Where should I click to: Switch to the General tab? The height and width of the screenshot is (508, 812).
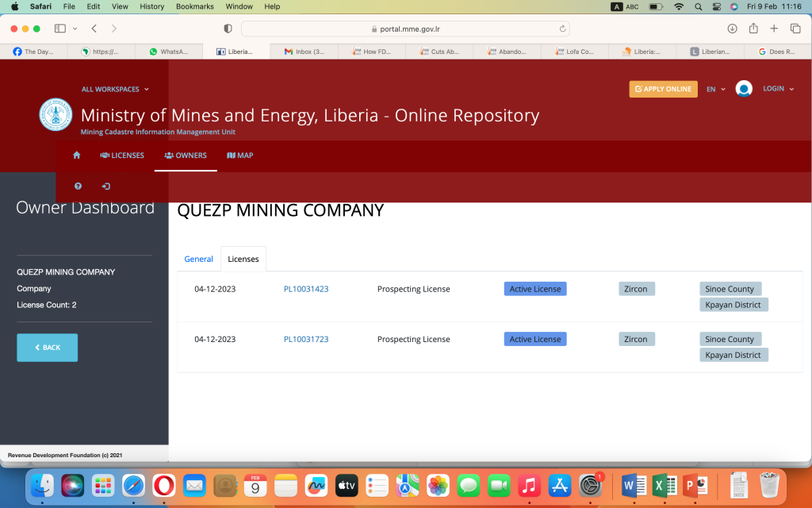(198, 259)
